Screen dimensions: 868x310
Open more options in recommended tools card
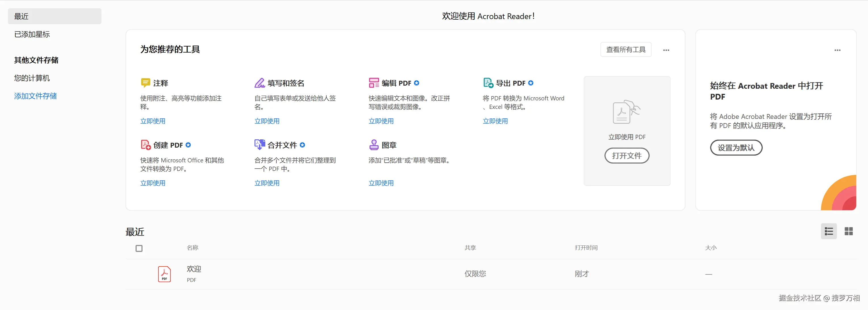(x=666, y=50)
